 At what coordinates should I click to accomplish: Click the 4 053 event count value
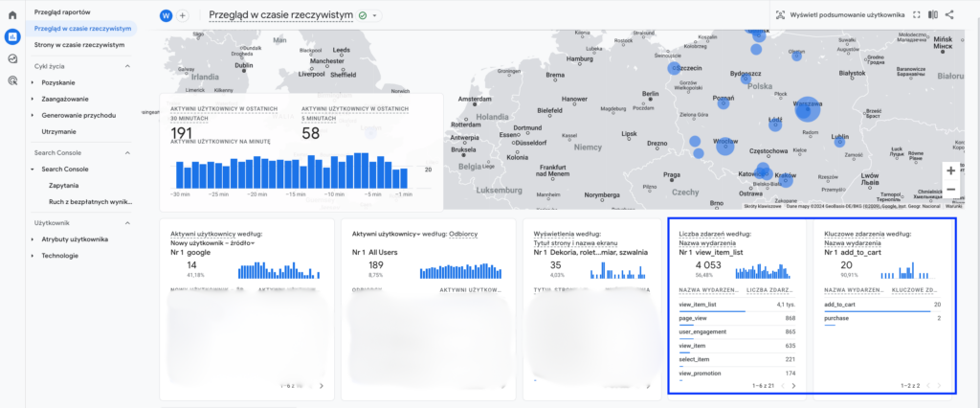point(707,265)
